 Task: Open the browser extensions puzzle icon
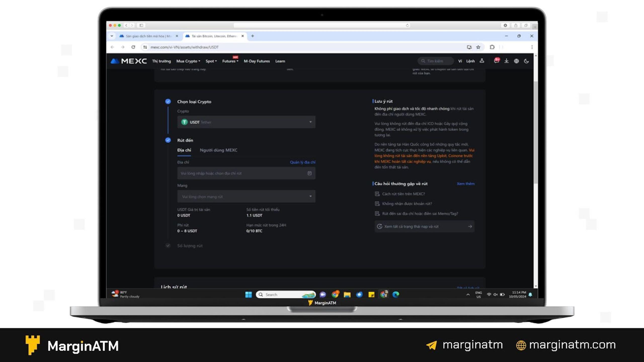pyautogui.click(x=492, y=47)
